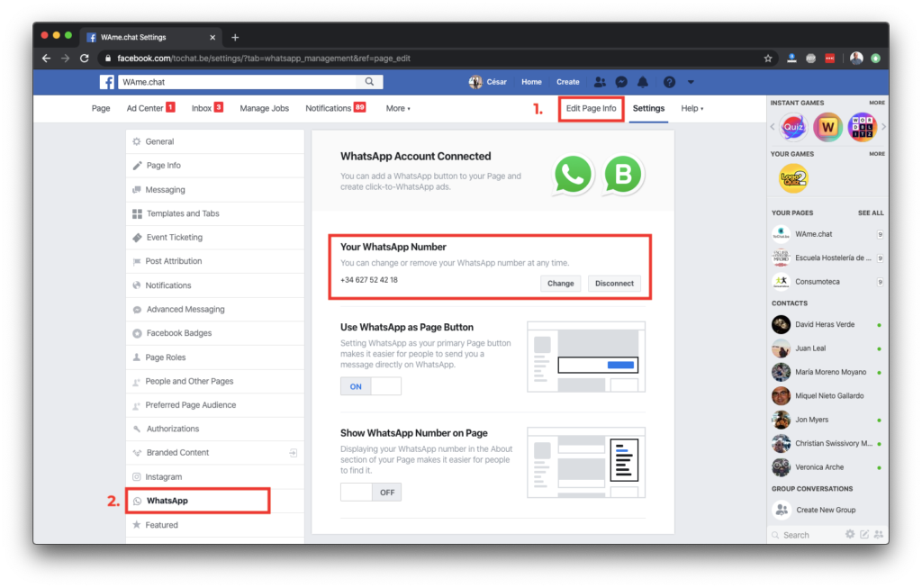Click See All under Your Pages
Screen dimensions: 922x588
pyautogui.click(x=871, y=213)
